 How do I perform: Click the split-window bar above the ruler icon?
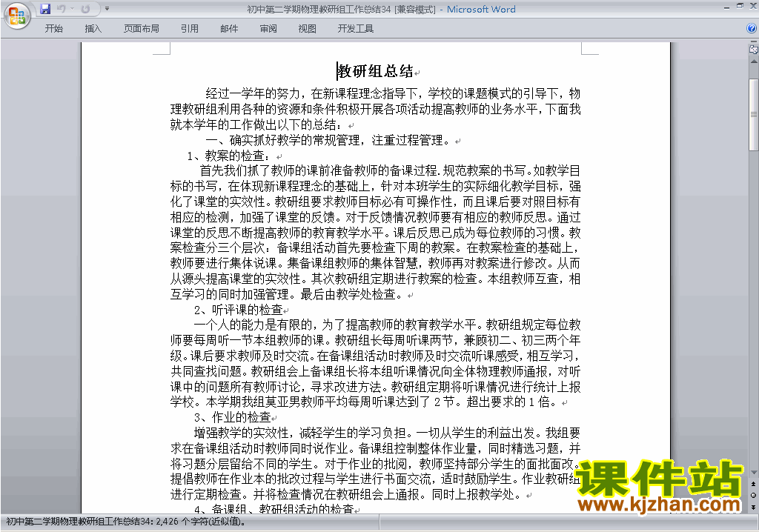pyautogui.click(x=753, y=41)
